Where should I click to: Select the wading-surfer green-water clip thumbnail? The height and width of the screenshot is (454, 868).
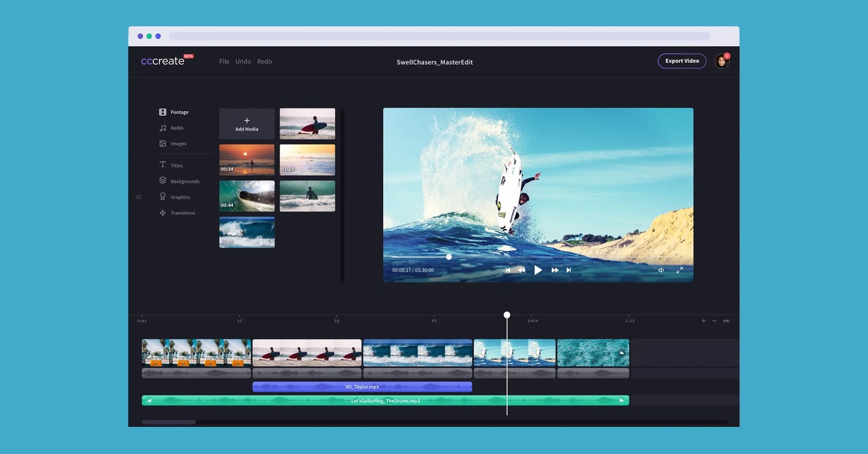[307, 196]
